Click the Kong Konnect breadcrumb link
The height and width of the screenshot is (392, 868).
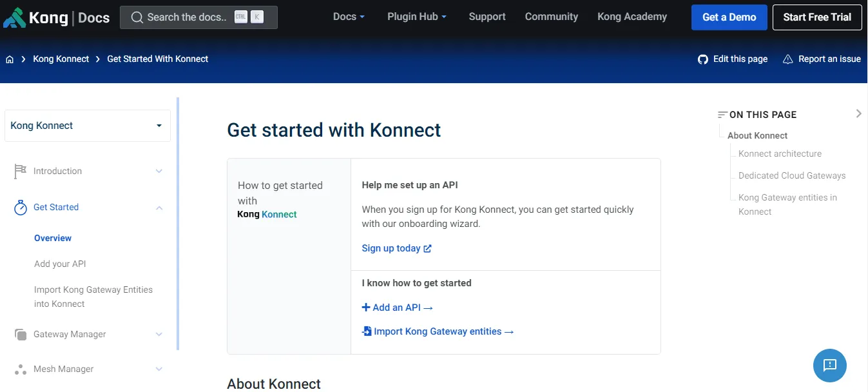pos(61,59)
